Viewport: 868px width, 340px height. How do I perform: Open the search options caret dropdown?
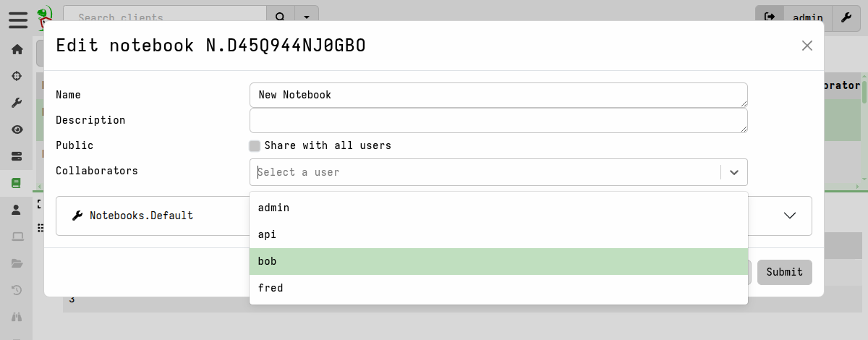pyautogui.click(x=307, y=17)
